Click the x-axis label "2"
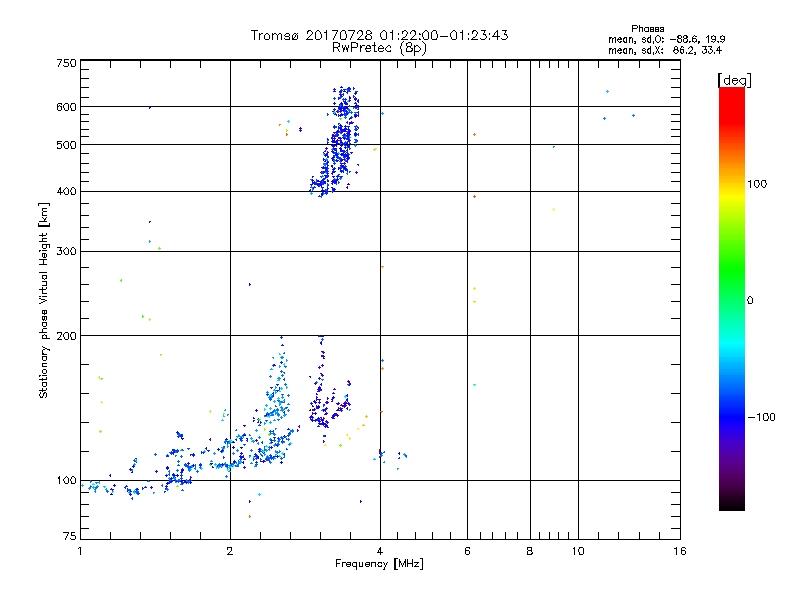The image size is (800, 600). point(230,551)
